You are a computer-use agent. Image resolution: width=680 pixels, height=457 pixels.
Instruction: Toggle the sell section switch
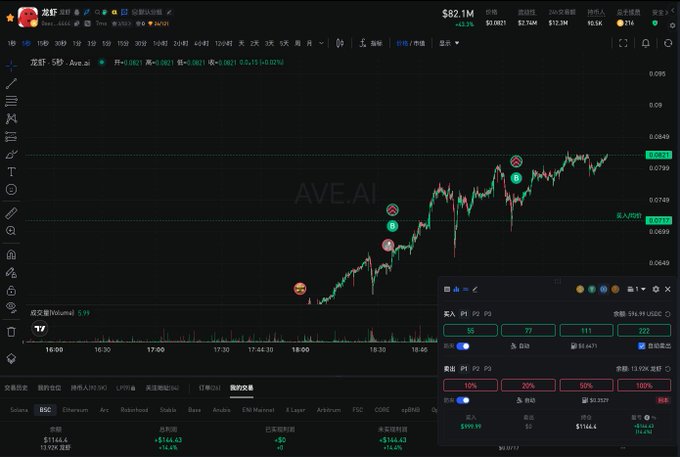coord(463,400)
